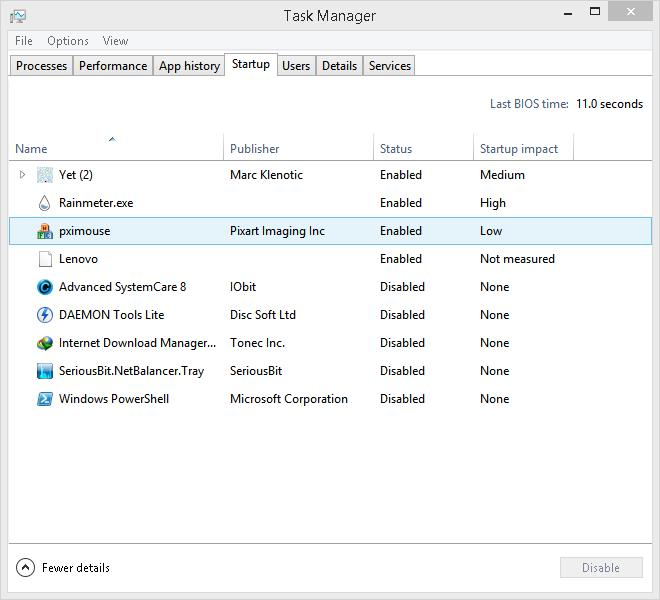Click the Last BIOS time value
The height and width of the screenshot is (600, 660).
[x=609, y=104]
